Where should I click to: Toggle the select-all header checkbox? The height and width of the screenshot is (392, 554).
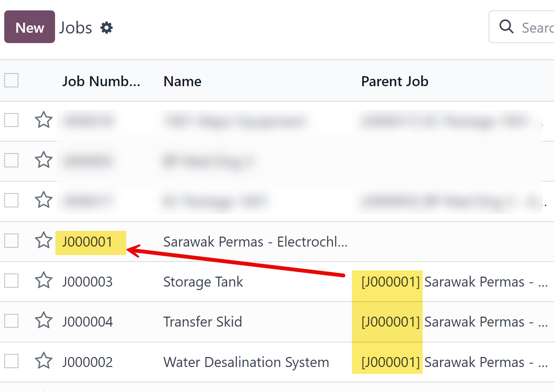tap(12, 80)
